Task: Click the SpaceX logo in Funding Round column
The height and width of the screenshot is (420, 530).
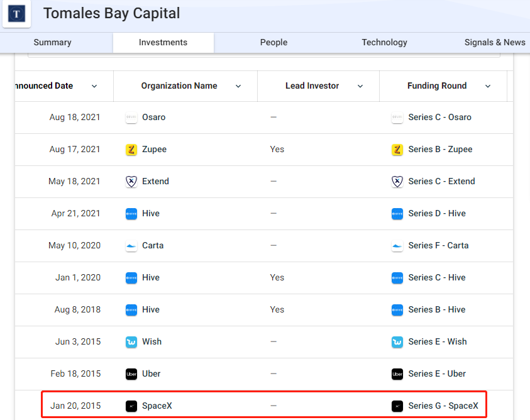Action: click(x=397, y=406)
